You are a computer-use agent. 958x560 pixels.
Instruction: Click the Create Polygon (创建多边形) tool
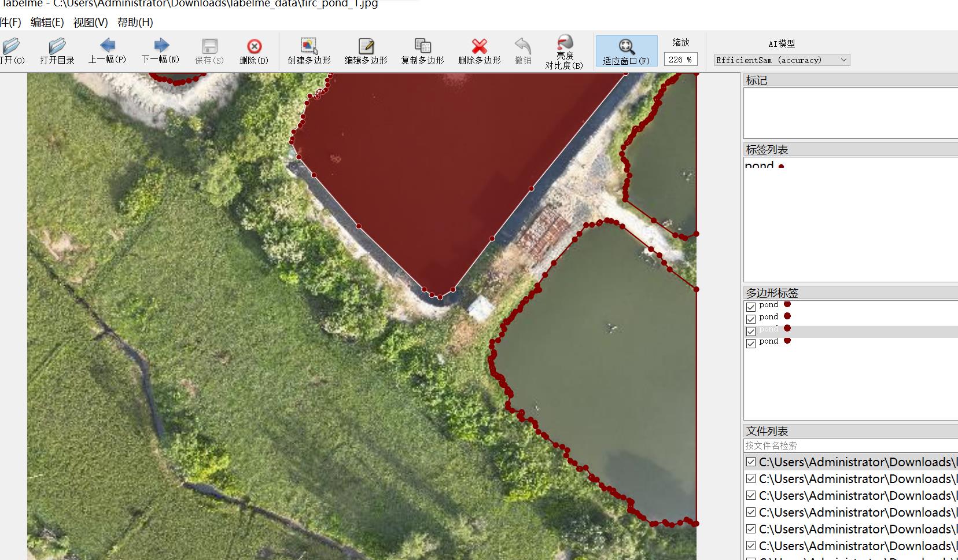309,51
